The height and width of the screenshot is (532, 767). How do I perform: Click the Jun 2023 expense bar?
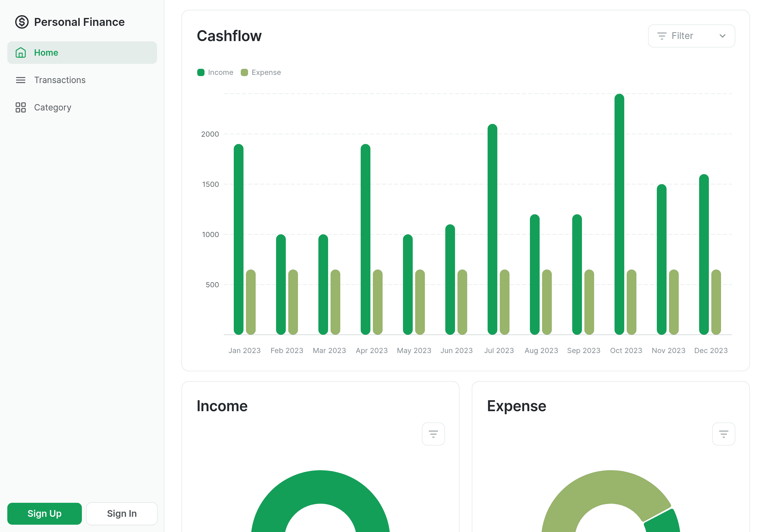coord(462,302)
